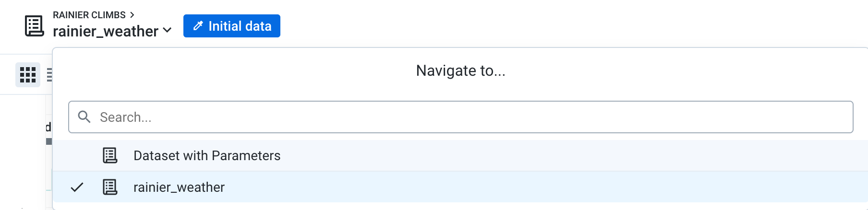This screenshot has width=868, height=210.
Task: Click the chevron after RAINIER CLIMBS
Action: coord(132,15)
